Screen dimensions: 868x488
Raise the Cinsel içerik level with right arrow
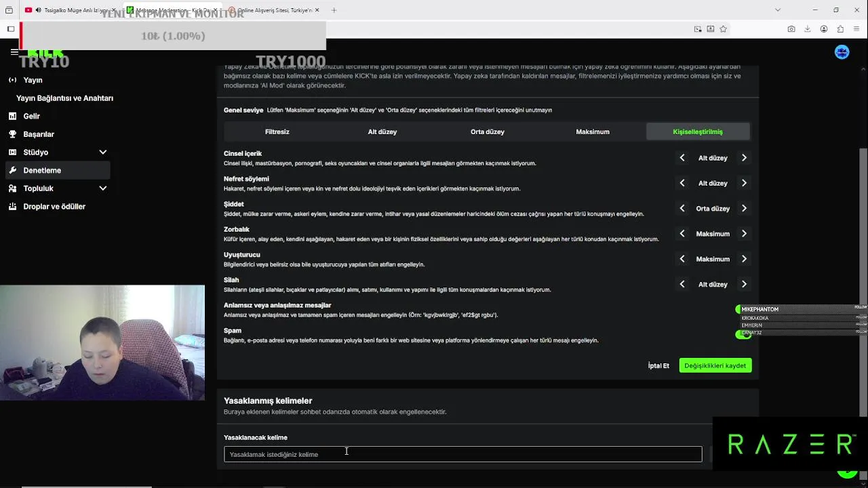[744, 158]
